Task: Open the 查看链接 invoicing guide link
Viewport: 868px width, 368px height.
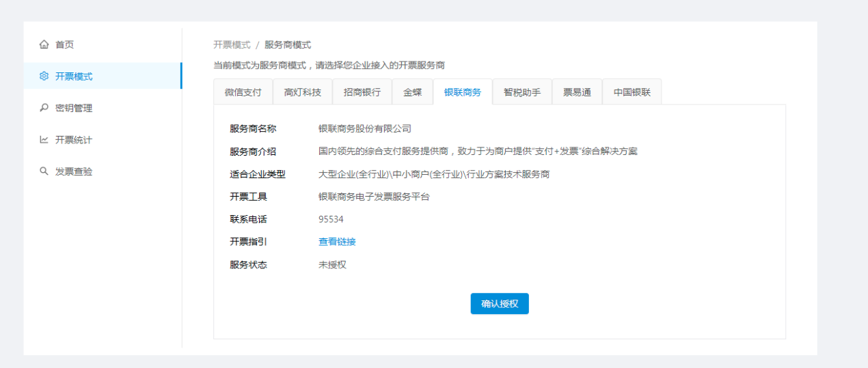Action: [x=337, y=242]
